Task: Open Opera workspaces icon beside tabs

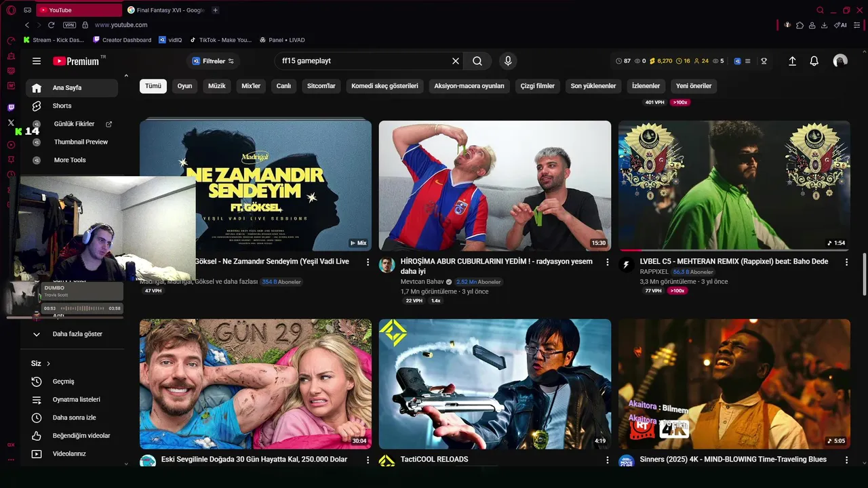Action: 27,10
